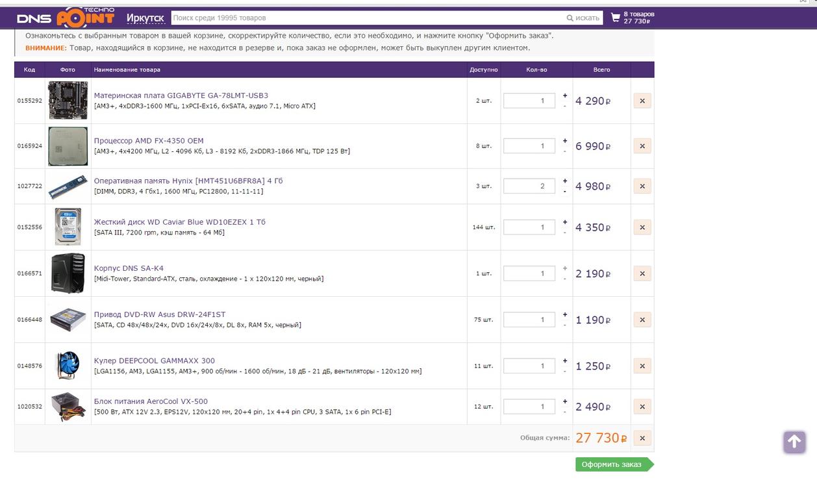The width and height of the screenshot is (817, 504).
Task: Decrease quantity of GIGABYTE motherboard
Action: click(x=565, y=106)
